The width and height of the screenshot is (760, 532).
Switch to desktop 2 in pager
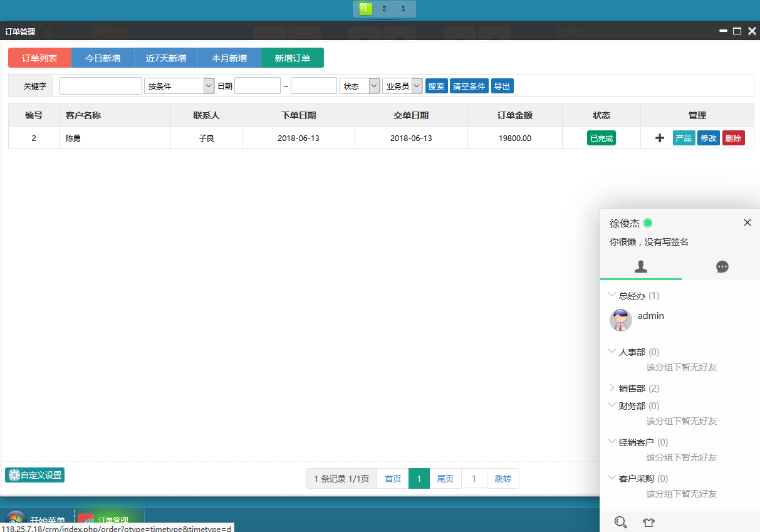click(384, 9)
